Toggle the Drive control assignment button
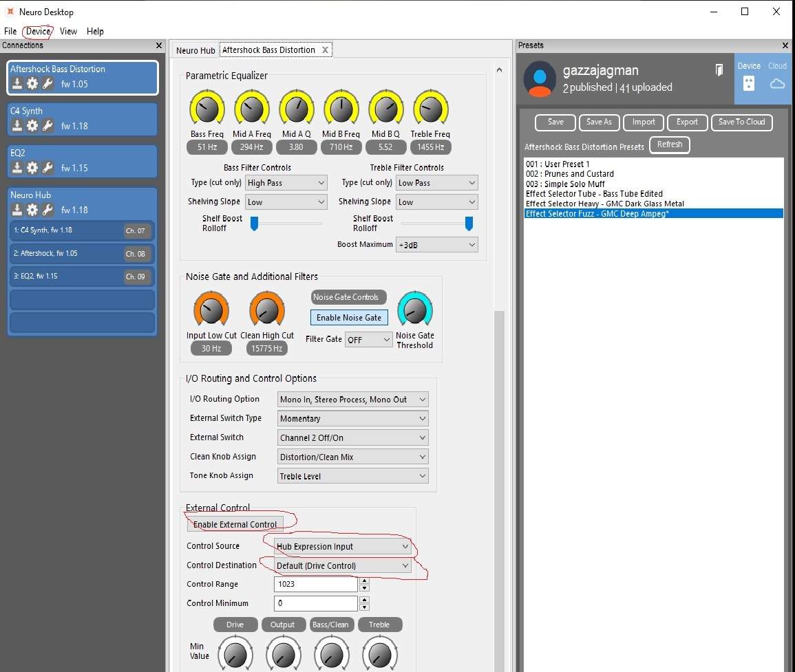795x672 pixels. tap(235, 625)
